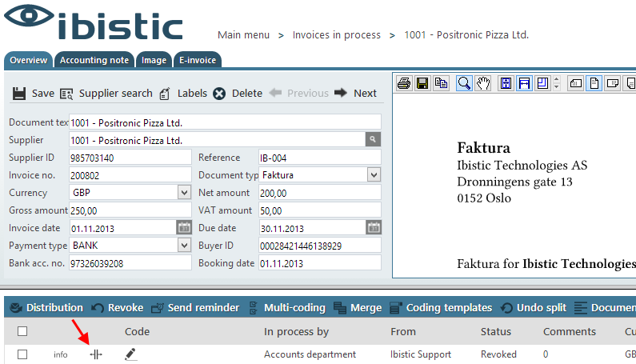Open the Payment type dropdown
636x364 pixels.
tap(184, 245)
